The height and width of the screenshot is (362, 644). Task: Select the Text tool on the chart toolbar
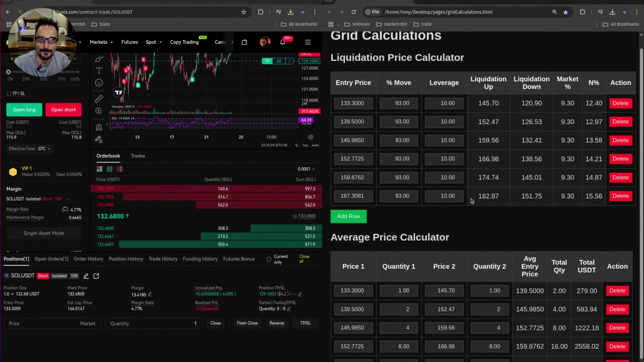(x=99, y=71)
